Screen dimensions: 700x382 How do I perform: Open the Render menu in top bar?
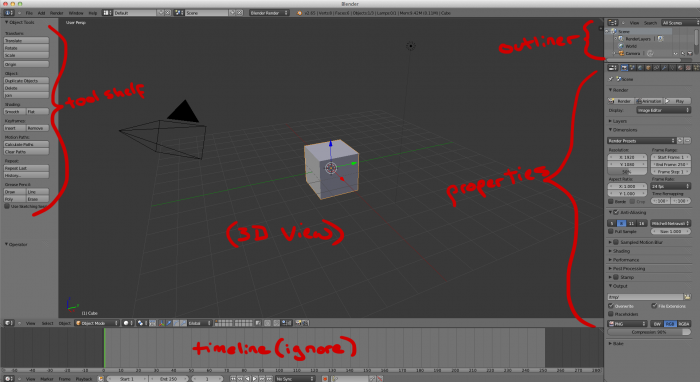click(x=56, y=13)
